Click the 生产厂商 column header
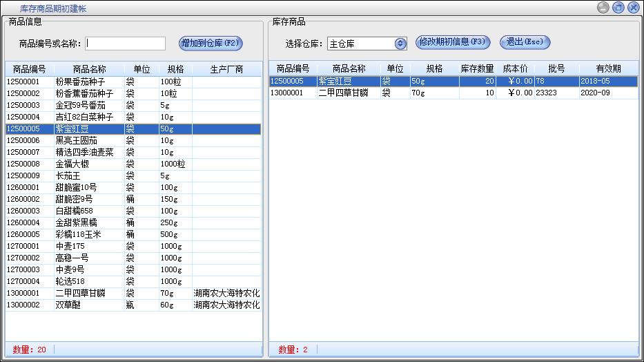Image resolution: width=644 pixels, height=362 pixels. 226,69
